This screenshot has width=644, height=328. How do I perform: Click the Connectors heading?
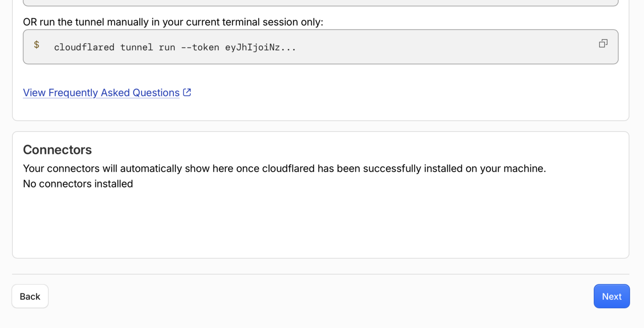[x=57, y=150]
